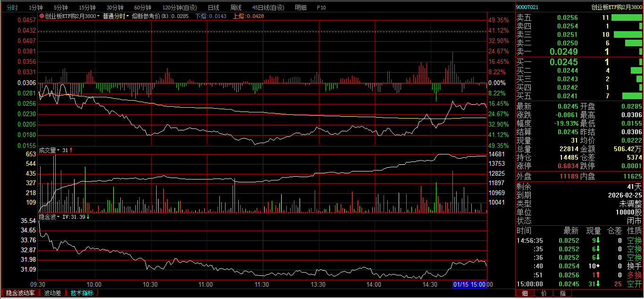Switch to the 5分钟 period tab
The height and width of the screenshot is (299, 644).
(60, 8)
